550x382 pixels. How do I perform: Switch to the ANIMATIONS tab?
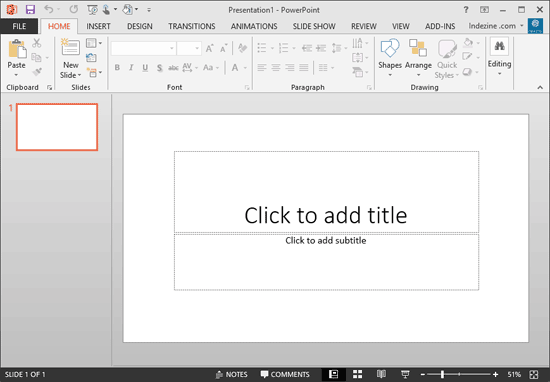[x=254, y=26]
